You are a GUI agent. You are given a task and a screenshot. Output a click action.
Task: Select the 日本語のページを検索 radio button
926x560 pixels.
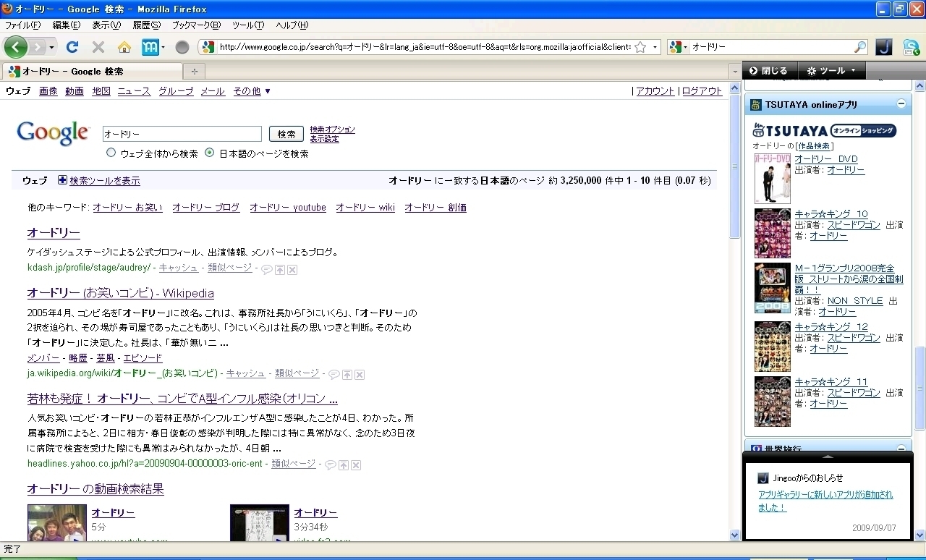click(x=210, y=153)
